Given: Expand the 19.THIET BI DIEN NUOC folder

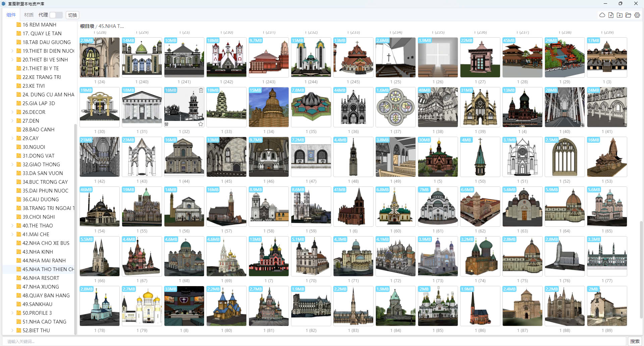Looking at the screenshot, I should [12, 51].
